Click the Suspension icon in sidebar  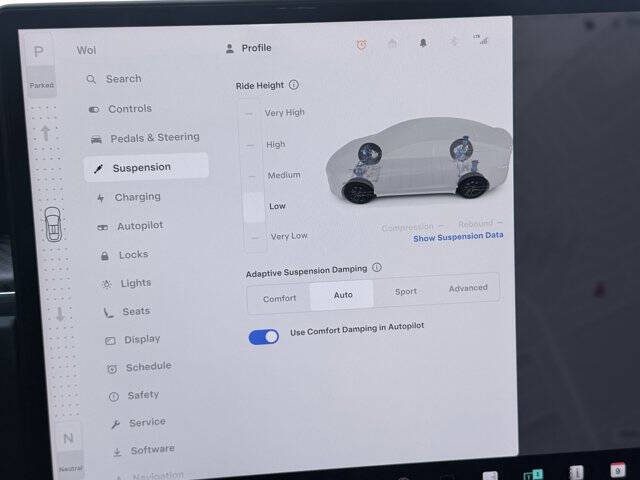[x=98, y=169]
